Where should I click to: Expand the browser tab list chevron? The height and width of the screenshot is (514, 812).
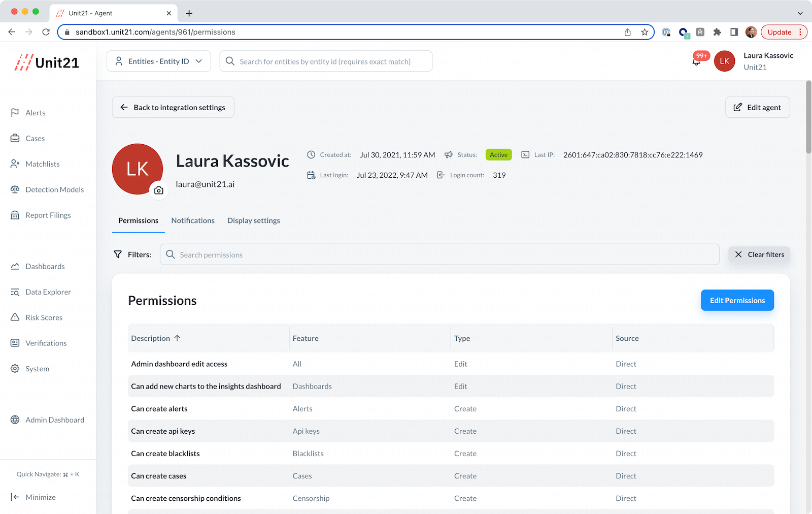[x=800, y=13]
